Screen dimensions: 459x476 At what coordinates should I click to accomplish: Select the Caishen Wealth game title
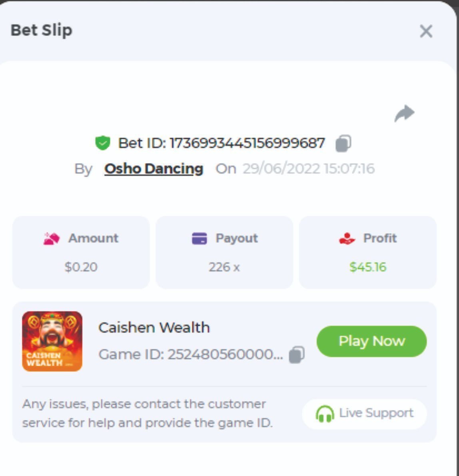(154, 328)
